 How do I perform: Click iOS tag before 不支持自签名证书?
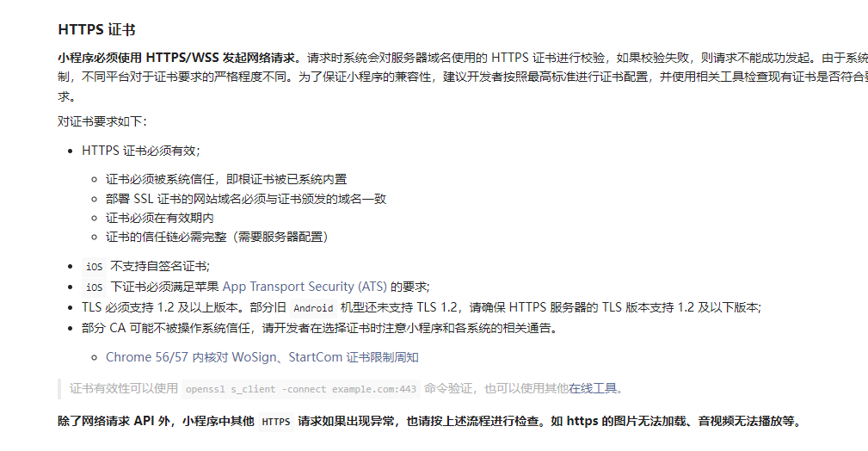pyautogui.click(x=94, y=267)
